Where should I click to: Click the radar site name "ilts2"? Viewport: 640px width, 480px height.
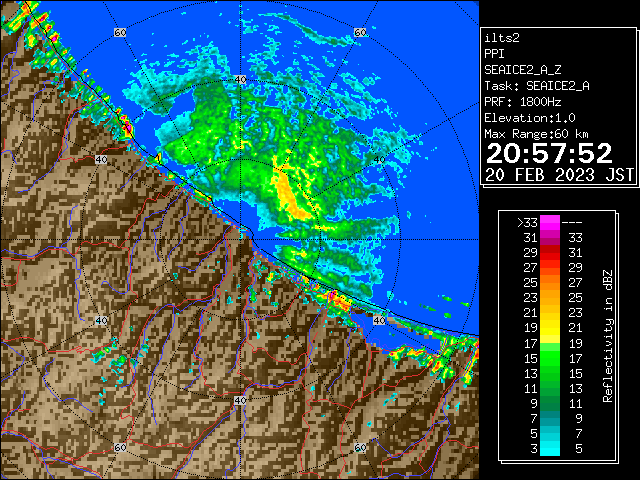502,38
